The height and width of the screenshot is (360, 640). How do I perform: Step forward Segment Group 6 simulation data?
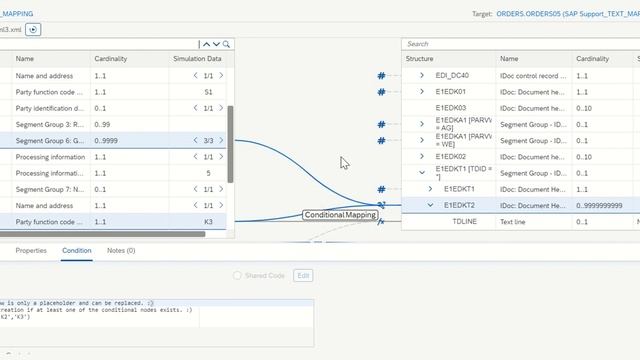coord(221,140)
